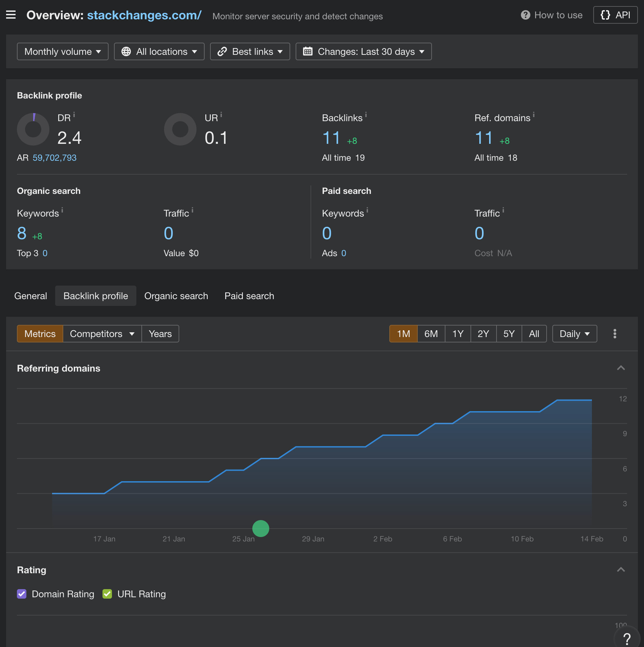
Task: Switch to the General tab
Action: pos(30,296)
